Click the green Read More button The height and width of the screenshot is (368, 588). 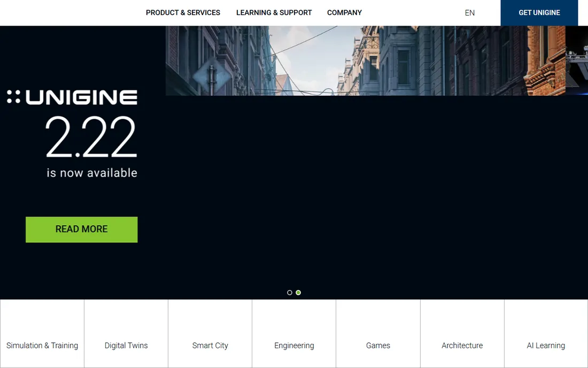point(81,229)
